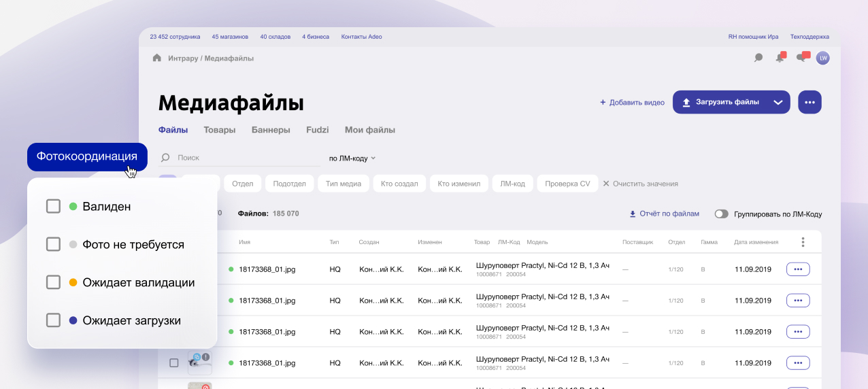Open the RH помощник Ира link

click(753, 37)
